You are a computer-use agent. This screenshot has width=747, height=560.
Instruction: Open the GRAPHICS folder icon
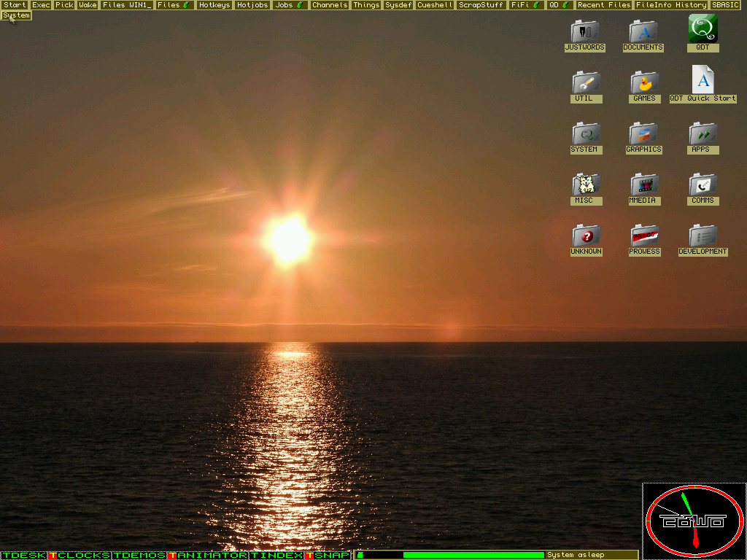643,133
